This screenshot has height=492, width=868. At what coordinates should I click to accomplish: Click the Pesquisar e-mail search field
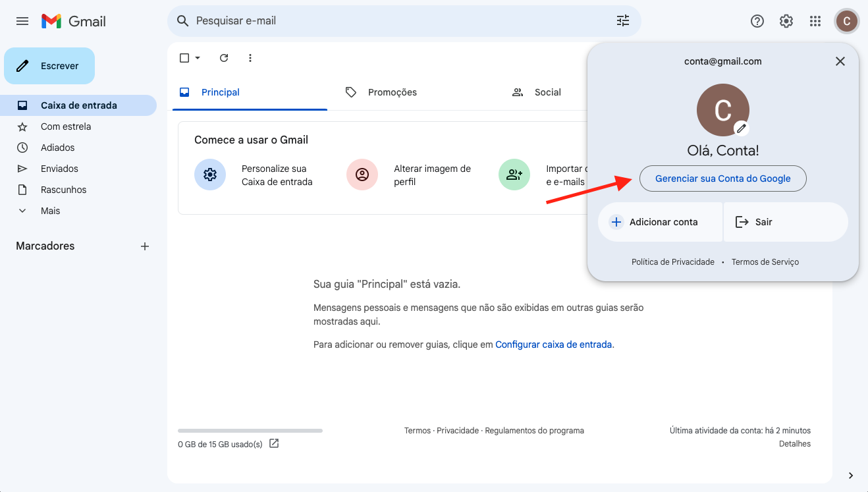(x=404, y=21)
